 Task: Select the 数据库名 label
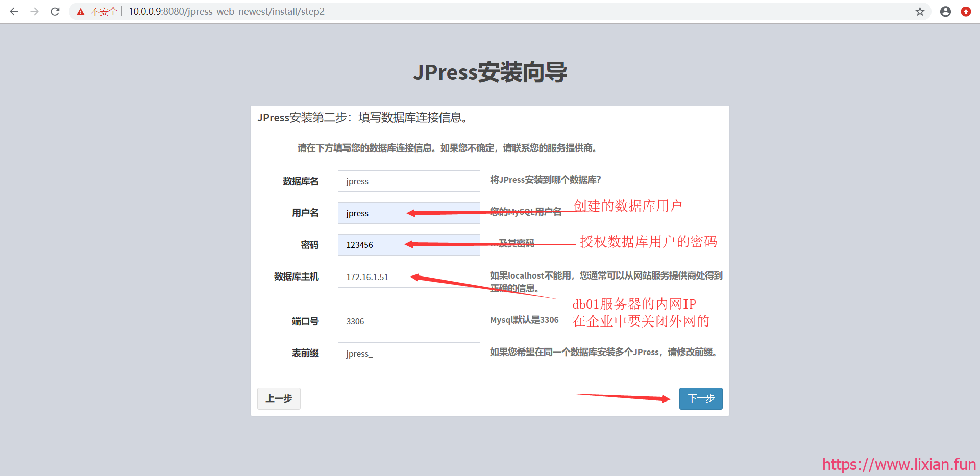coord(301,181)
